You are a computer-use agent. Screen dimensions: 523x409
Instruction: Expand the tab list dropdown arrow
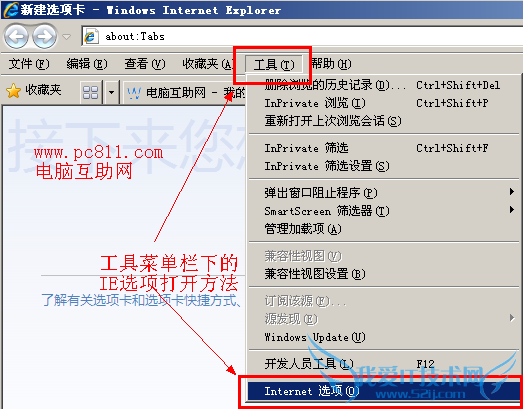111,92
